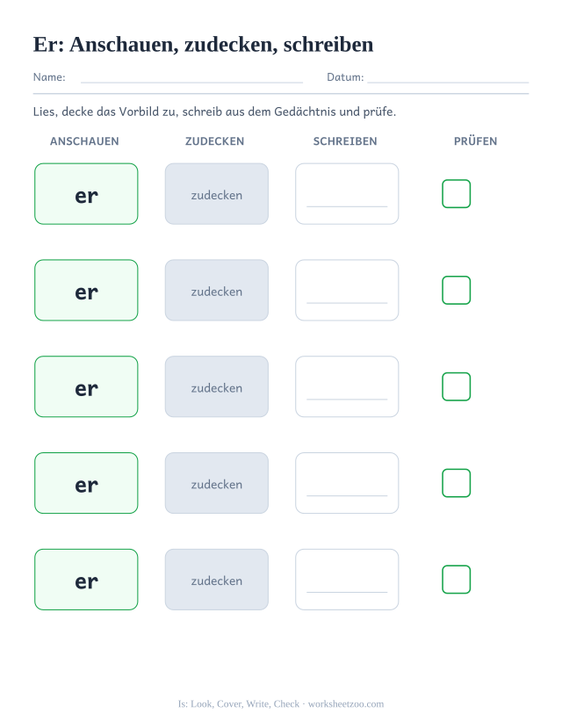This screenshot has height=728, width=562.
Task: Click the fifth Schreiben writing box
Action: point(347,580)
